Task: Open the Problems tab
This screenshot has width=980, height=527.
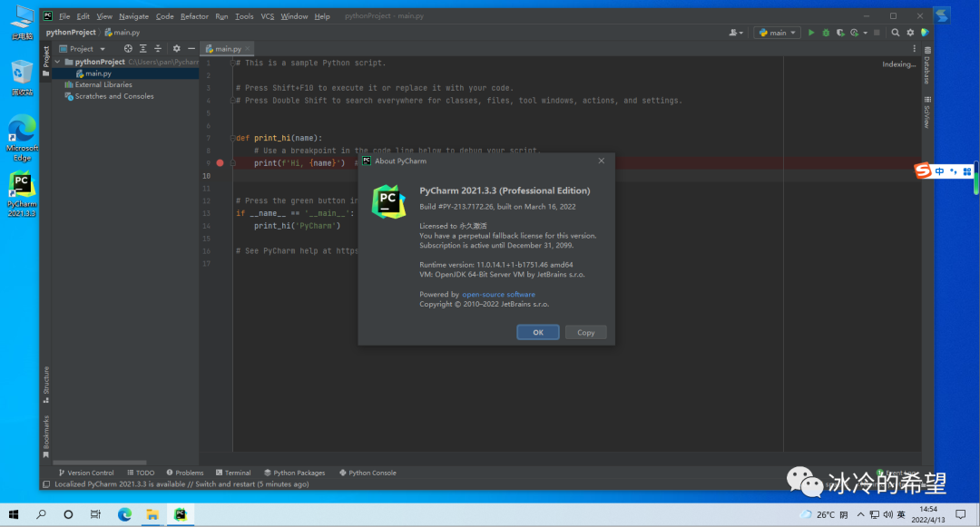Action: 185,473
